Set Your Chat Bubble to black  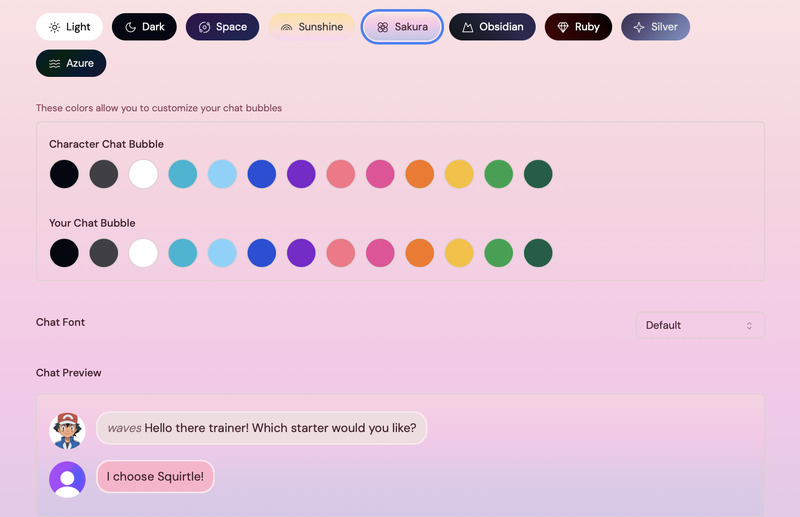tap(64, 253)
